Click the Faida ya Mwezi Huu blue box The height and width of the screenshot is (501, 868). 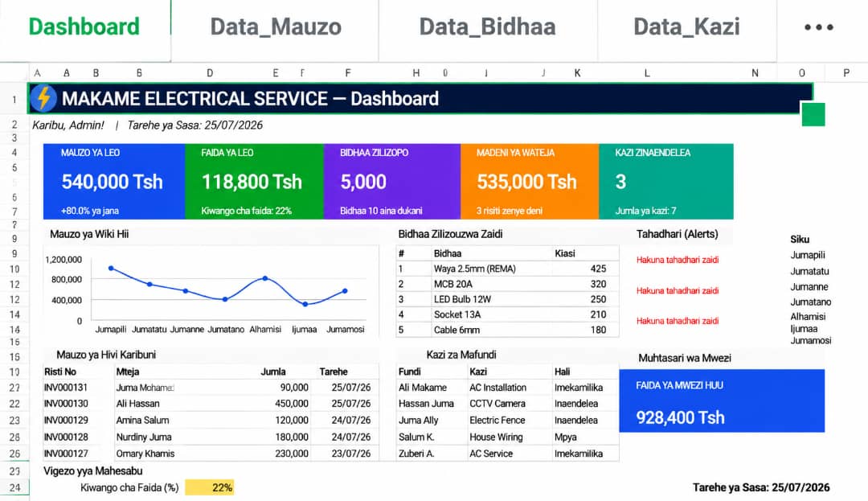point(722,400)
